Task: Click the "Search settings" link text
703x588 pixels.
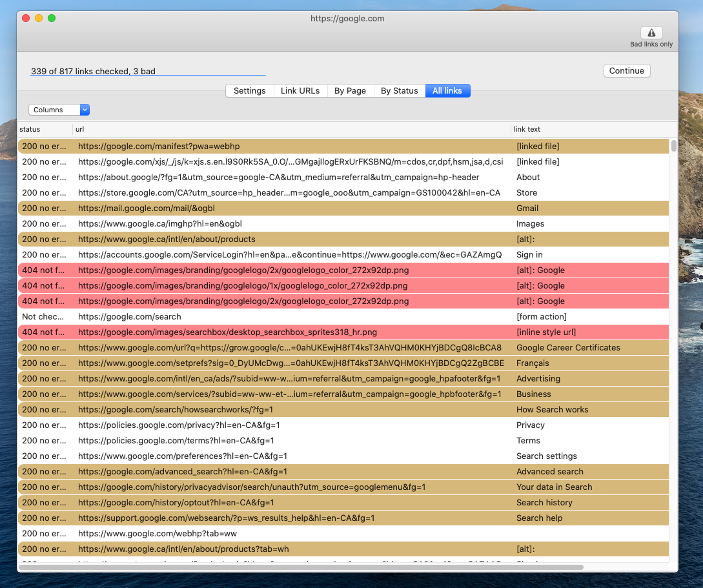Action: [x=547, y=456]
